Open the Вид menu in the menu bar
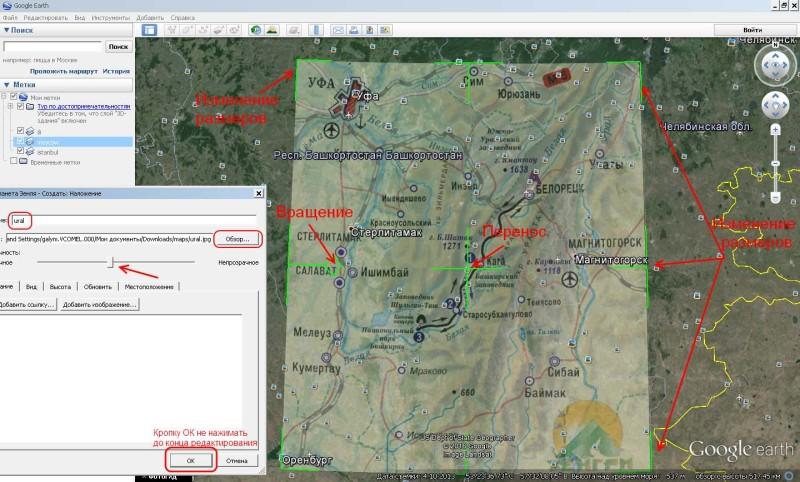 [80, 18]
